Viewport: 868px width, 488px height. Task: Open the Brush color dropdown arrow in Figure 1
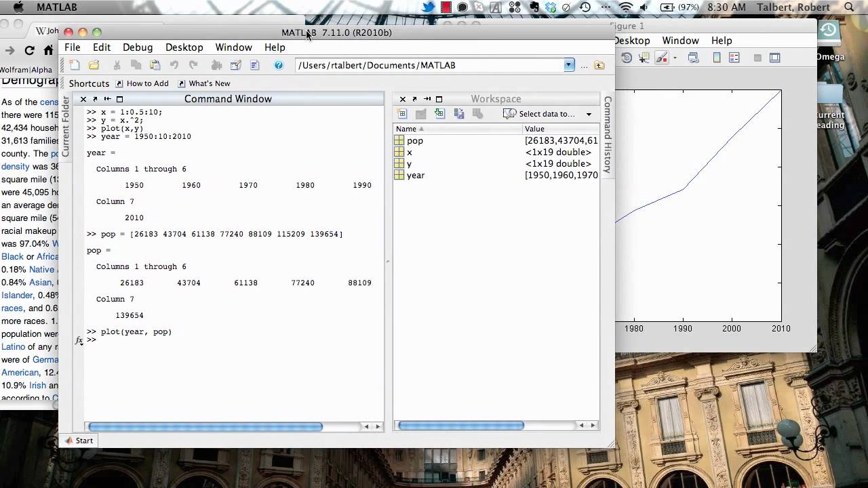(675, 58)
